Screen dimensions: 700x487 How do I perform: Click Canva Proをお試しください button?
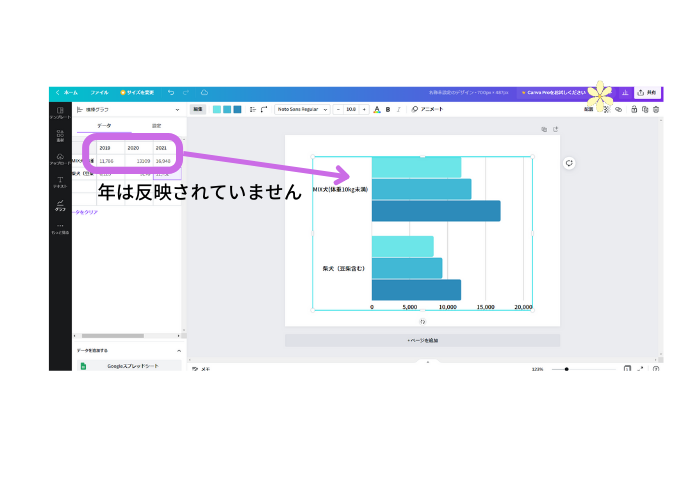click(x=554, y=93)
